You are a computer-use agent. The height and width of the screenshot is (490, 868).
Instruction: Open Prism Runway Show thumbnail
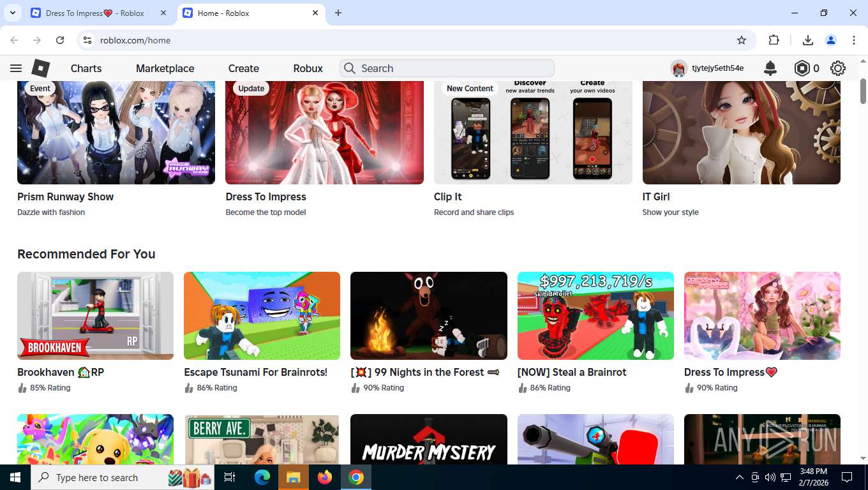[116, 132]
